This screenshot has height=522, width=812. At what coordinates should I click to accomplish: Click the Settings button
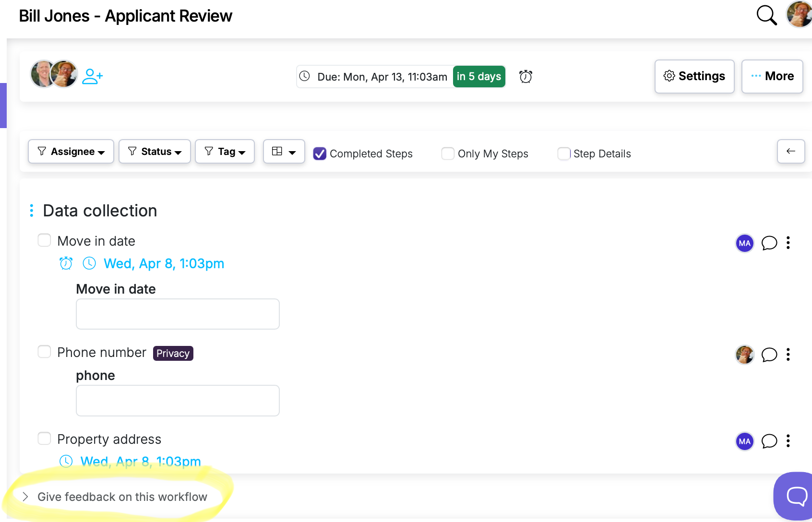[x=694, y=76]
